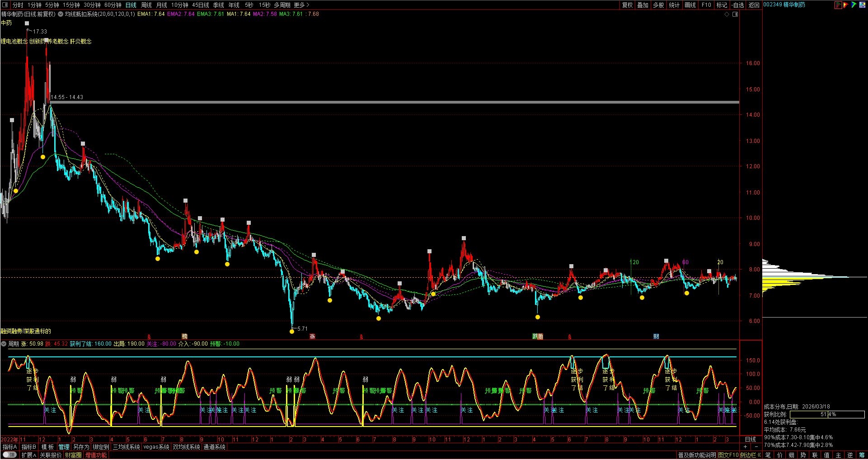Image resolution: width=868 pixels, height=460 pixels.
Task: Click the 返回 button
Action: (754, 5)
